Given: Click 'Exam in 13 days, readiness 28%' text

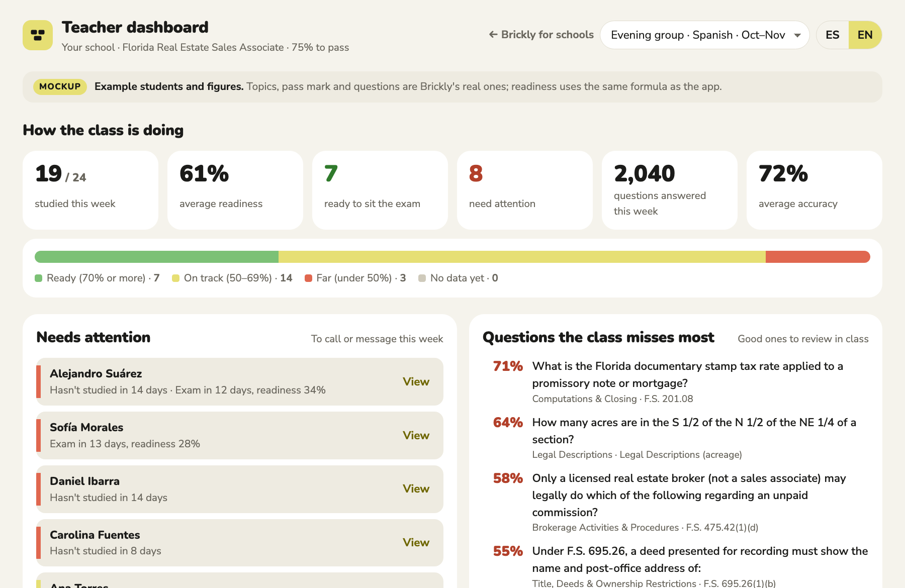Looking at the screenshot, I should click(125, 444).
